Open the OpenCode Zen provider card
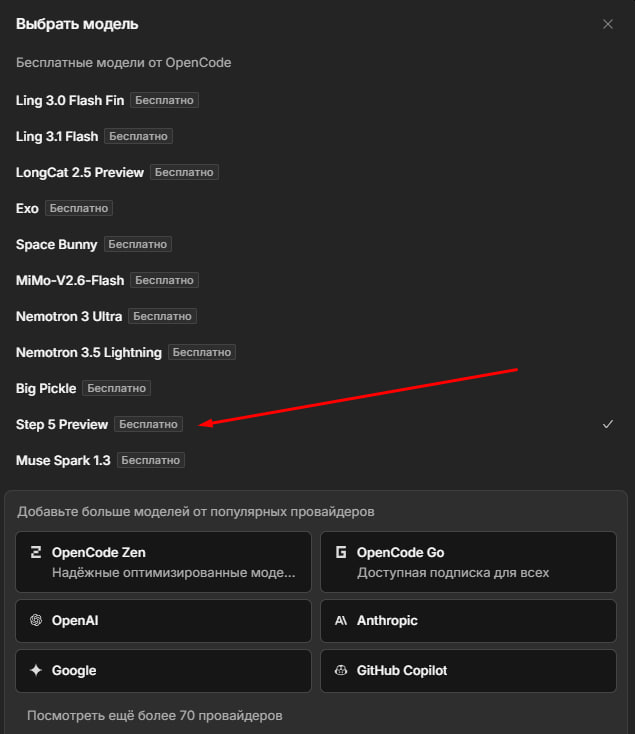Screen dimensions: 635x734 [163, 562]
